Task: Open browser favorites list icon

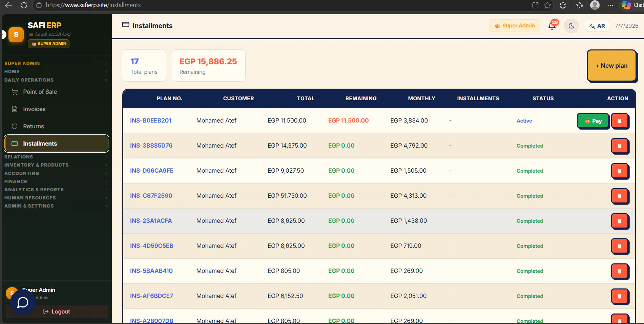Action: (580, 5)
